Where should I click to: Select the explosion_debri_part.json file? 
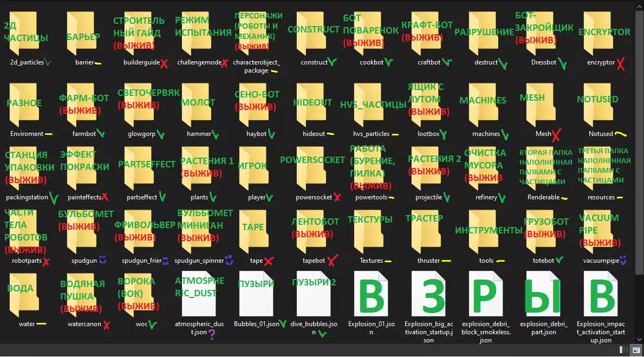tap(544, 294)
